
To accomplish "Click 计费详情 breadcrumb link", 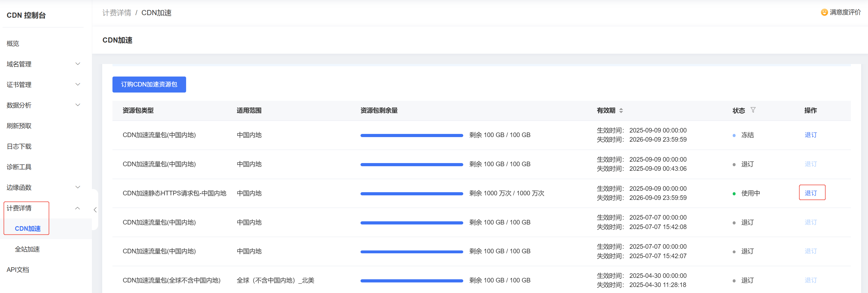I will coord(116,13).
